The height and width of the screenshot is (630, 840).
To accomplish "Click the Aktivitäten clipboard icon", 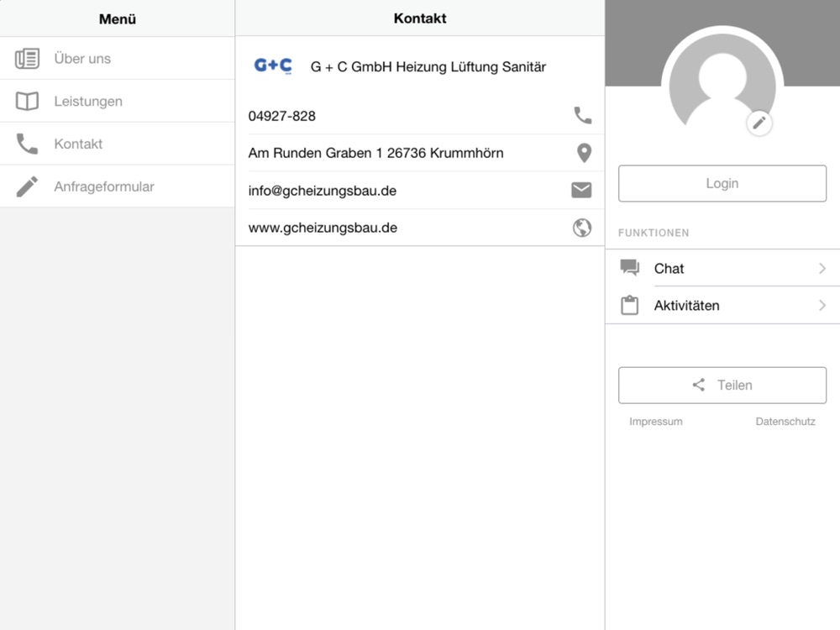I will pos(629,305).
